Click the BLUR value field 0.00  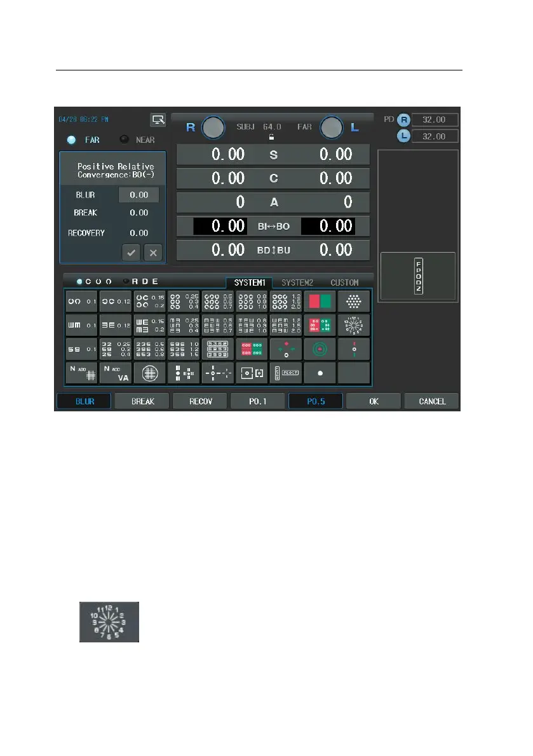[139, 195]
